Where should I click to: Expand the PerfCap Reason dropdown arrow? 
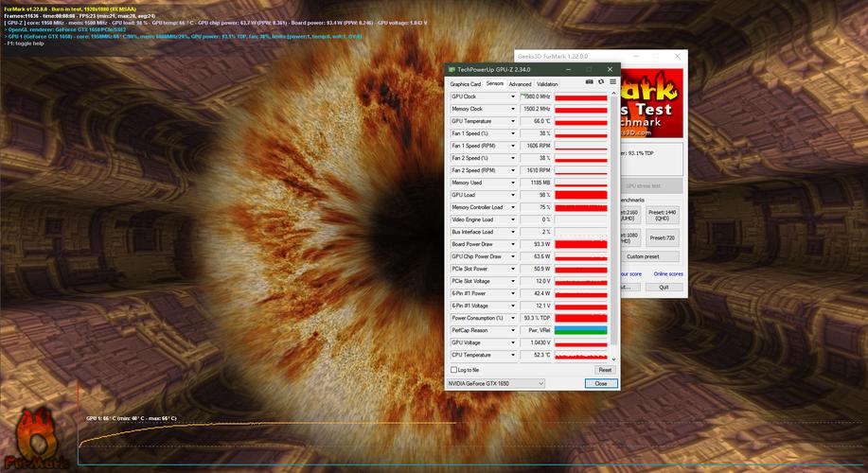[x=513, y=330]
